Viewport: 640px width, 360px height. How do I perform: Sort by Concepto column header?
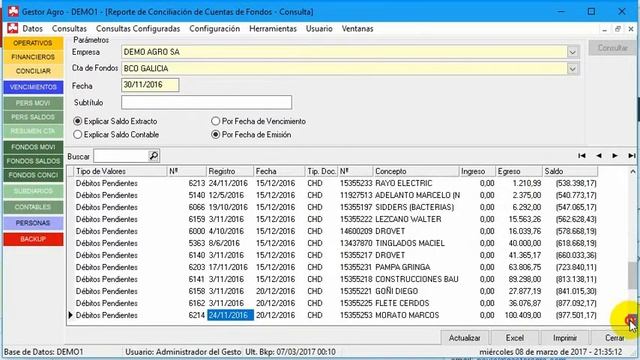416,171
